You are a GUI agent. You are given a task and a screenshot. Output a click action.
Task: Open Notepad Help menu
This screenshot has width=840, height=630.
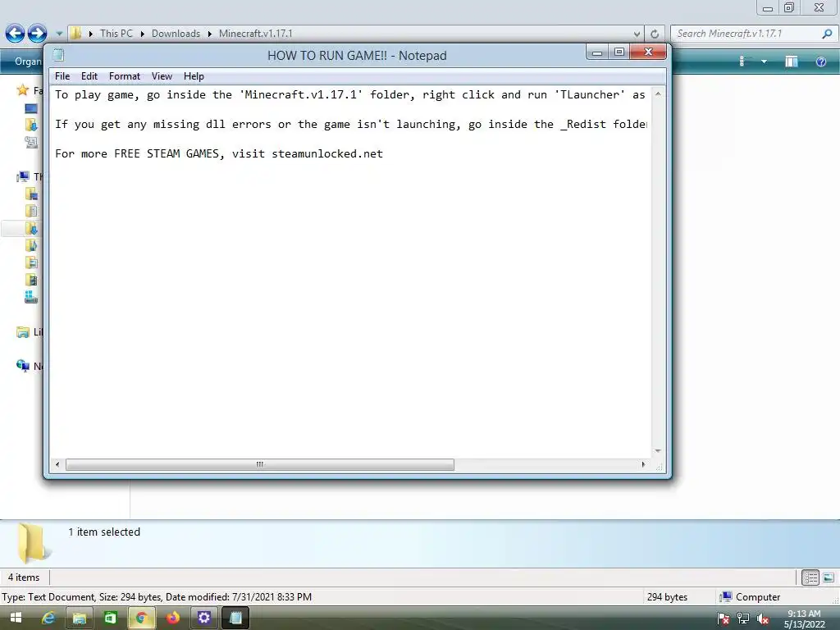click(x=194, y=76)
